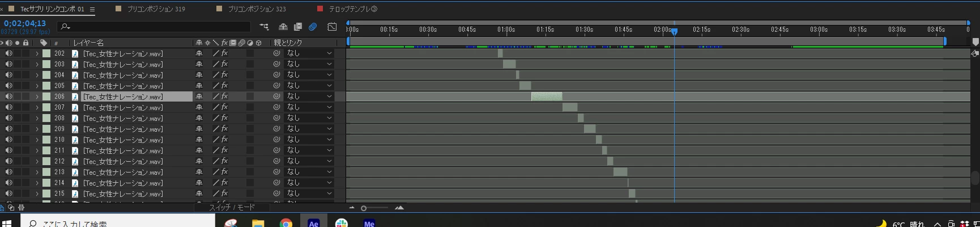Viewport: 980px width, 227px height.
Task: Open the parent dropdown of layer 207
Action: pos(309,107)
